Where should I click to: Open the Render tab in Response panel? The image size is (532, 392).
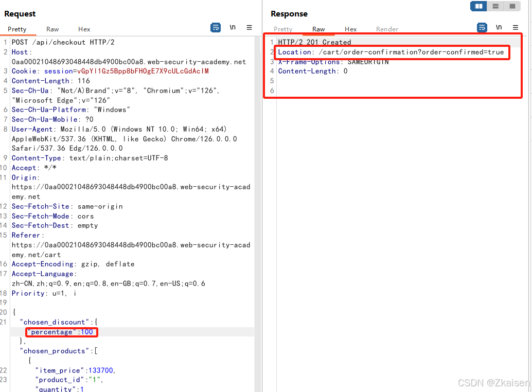(387, 29)
